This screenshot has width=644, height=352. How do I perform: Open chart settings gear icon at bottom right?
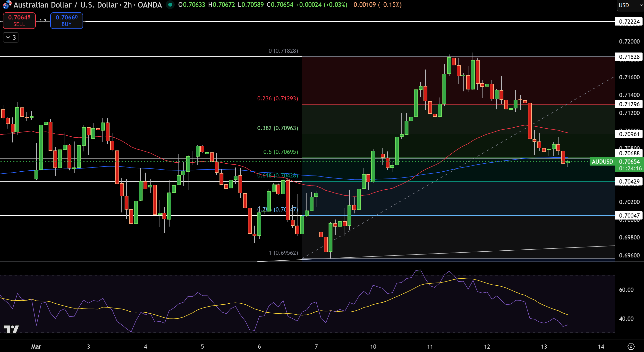631,346
